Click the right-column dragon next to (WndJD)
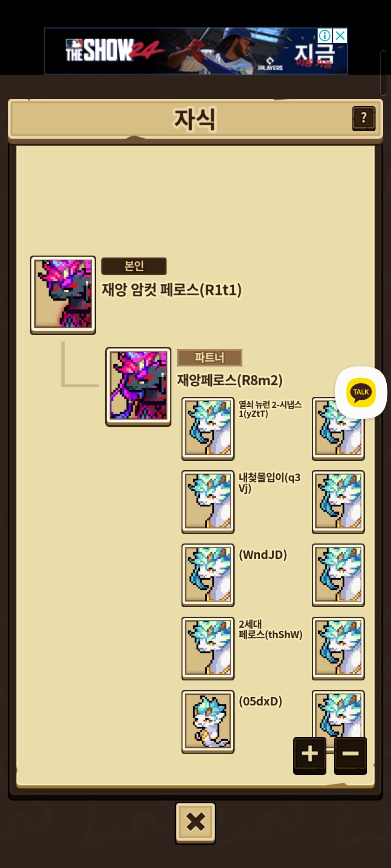This screenshot has height=868, width=391. tap(338, 575)
